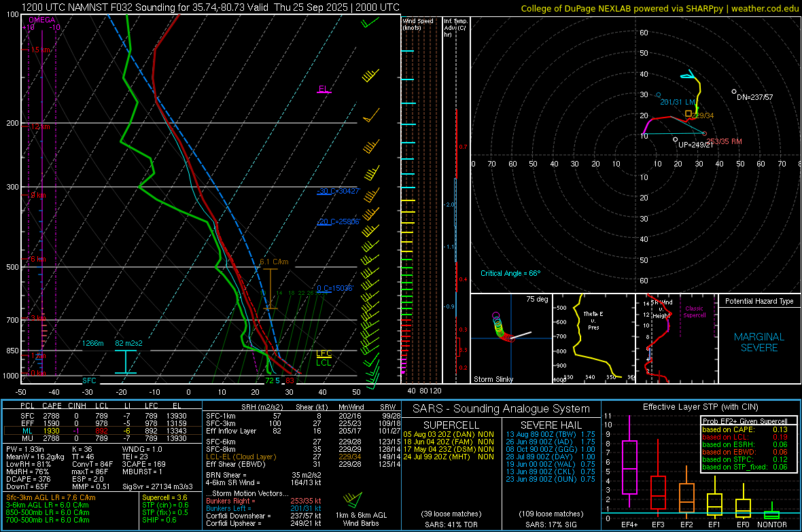
Task: Click the 'Potential Hazard Type' heading
Action: [760, 301]
